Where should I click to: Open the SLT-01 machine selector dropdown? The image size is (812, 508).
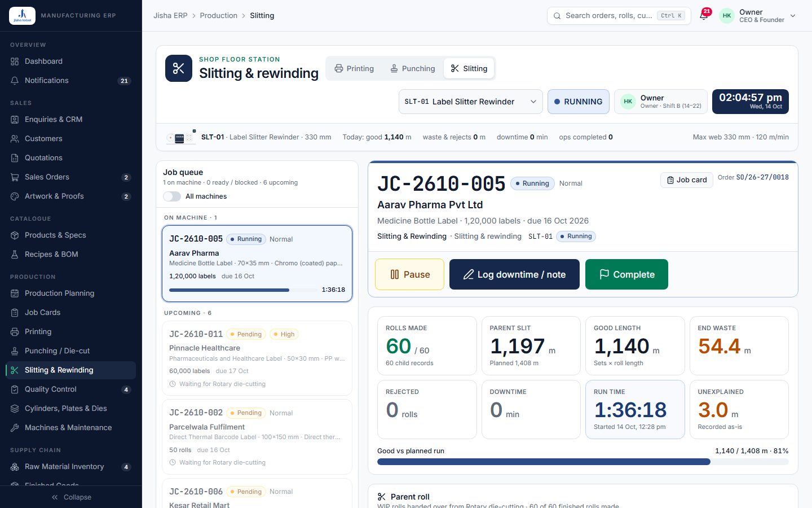click(x=471, y=102)
